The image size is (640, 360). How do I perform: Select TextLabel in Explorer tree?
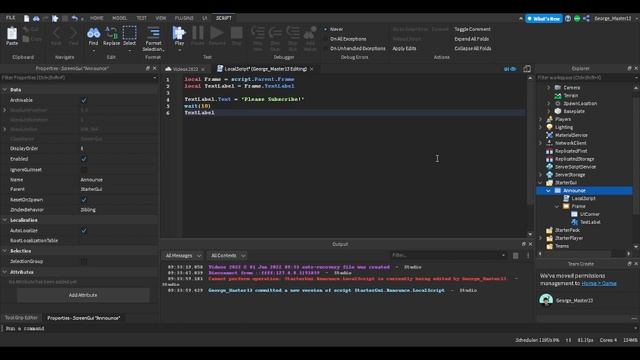point(590,222)
